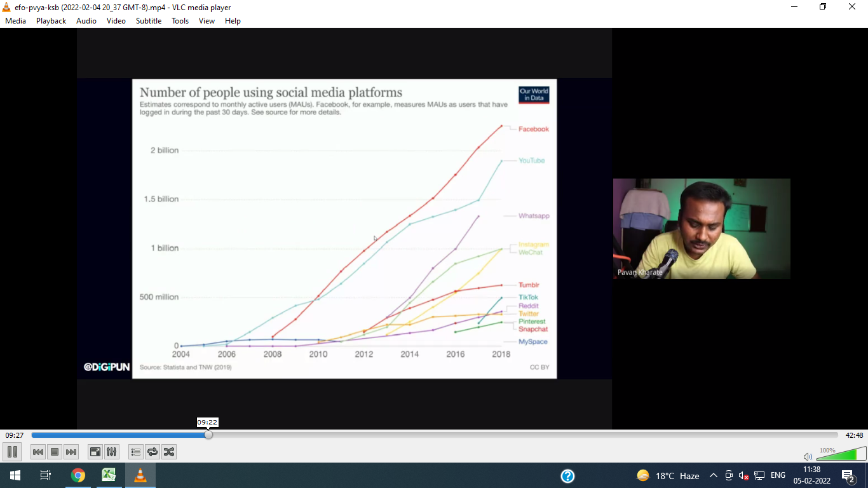Select the VLC taskbar icon
868x488 pixels.
pyautogui.click(x=140, y=475)
